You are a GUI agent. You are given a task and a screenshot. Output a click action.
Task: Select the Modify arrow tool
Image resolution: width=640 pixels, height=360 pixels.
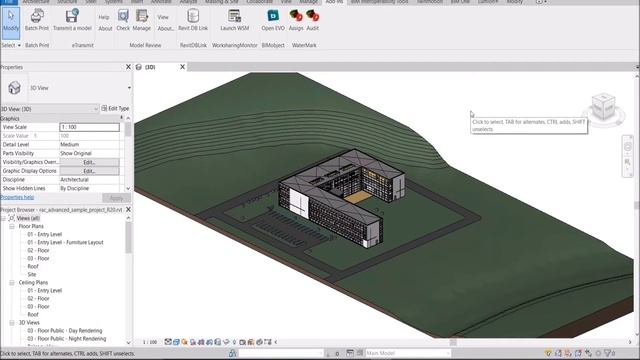pyautogui.click(x=11, y=22)
